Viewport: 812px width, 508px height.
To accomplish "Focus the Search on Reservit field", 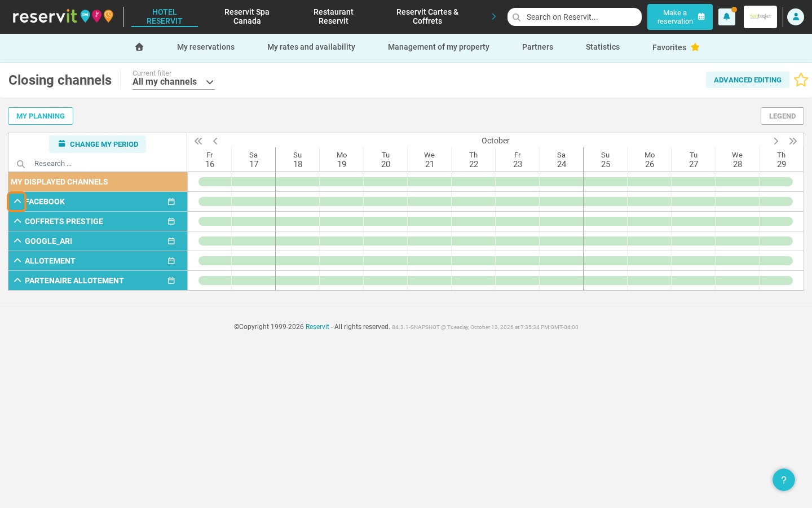I will pos(575,17).
